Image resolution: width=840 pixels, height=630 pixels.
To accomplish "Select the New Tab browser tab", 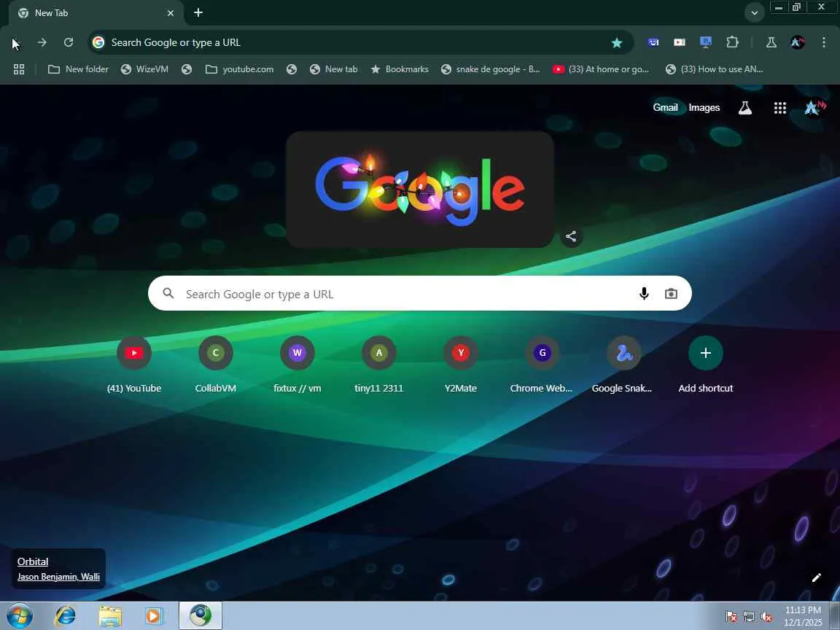I will click(96, 13).
